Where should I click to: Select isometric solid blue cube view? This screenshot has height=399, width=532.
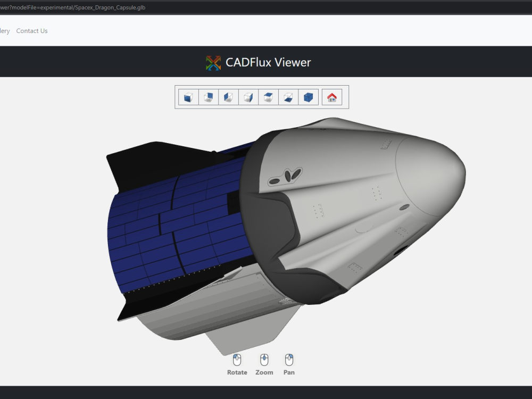[x=309, y=97]
